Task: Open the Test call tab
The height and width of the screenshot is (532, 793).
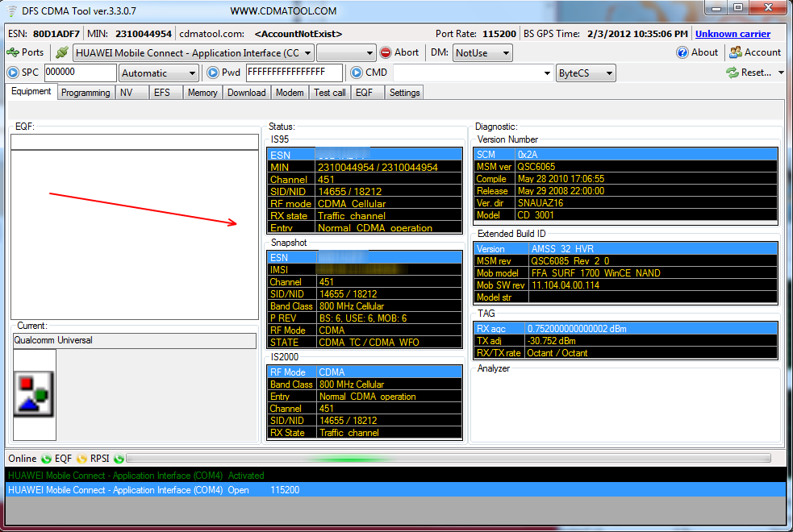Action: pyautogui.click(x=330, y=93)
